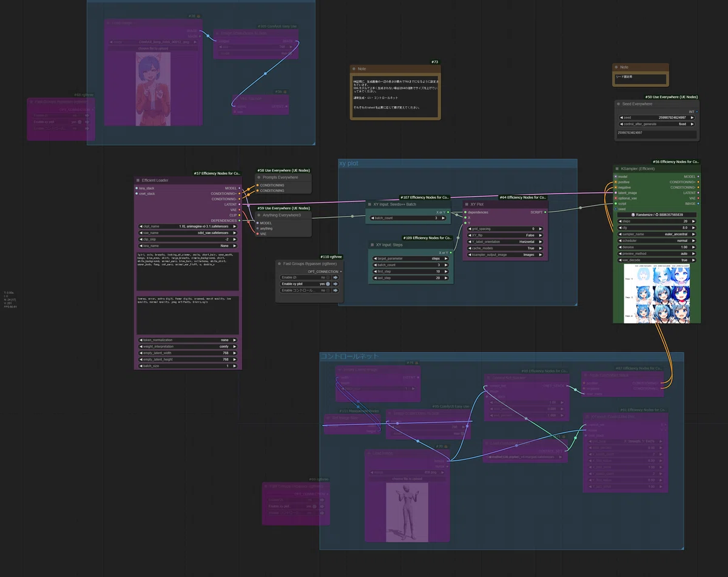This screenshot has height=577, width=728.
Task: Collapse the XY Input: Seeds++ Batch node icon
Action: point(369,204)
